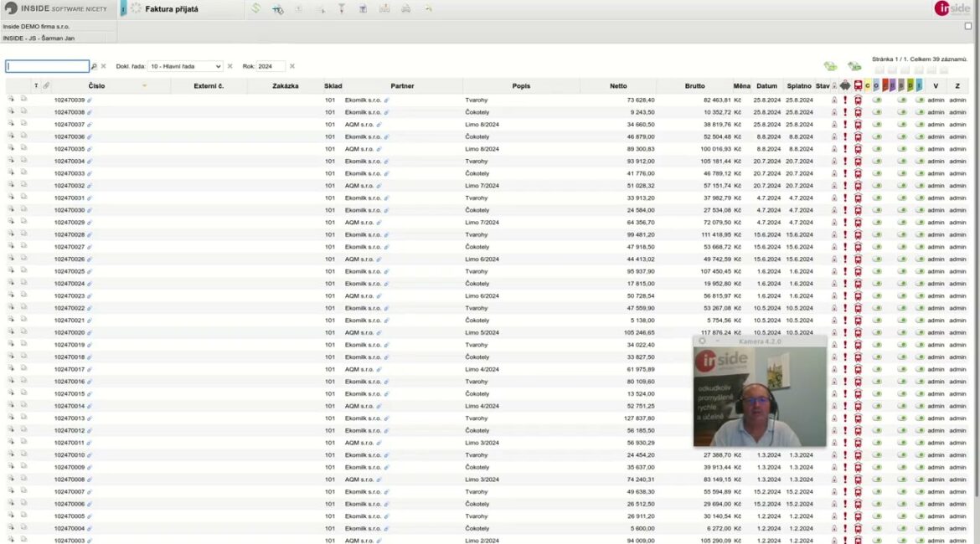Viewport: 980px width, 544px height.
Task: Toggle the first green switch on row 102470039
Action: [x=877, y=100]
